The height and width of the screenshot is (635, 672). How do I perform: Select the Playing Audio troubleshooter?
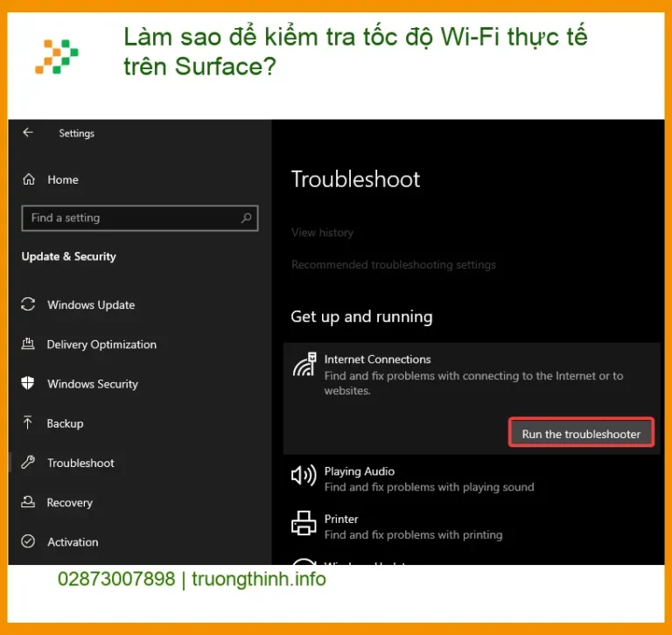click(x=429, y=479)
